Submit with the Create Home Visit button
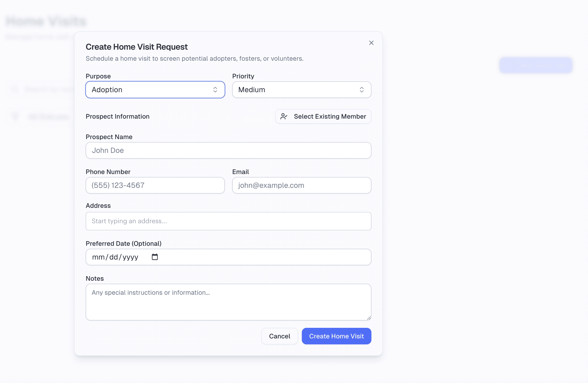This screenshot has height=383, width=588. pos(336,336)
